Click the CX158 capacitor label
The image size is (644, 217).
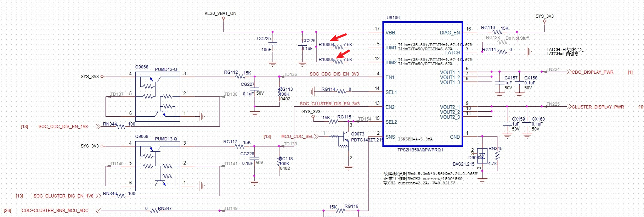(x=531, y=78)
